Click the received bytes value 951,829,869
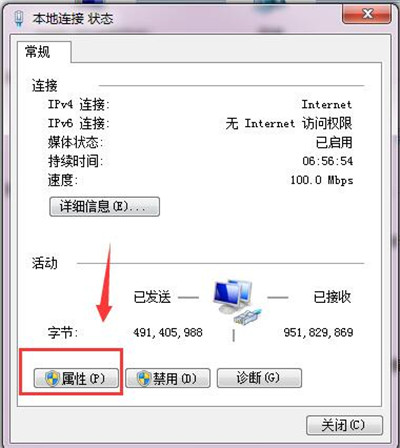This screenshot has height=448, width=400. 318,333
